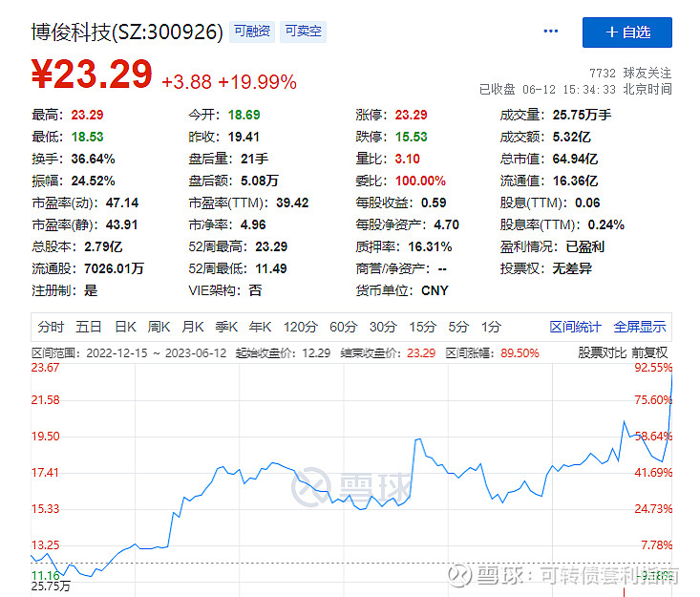Click the 最高 value 23.29
The width and height of the screenshot is (700, 597).
coord(87,115)
